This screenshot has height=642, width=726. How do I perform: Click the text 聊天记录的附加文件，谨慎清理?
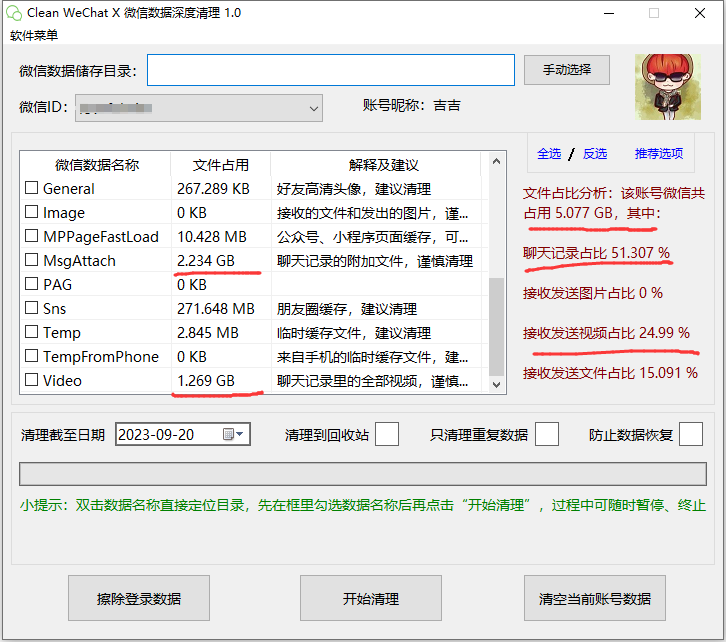click(375, 261)
